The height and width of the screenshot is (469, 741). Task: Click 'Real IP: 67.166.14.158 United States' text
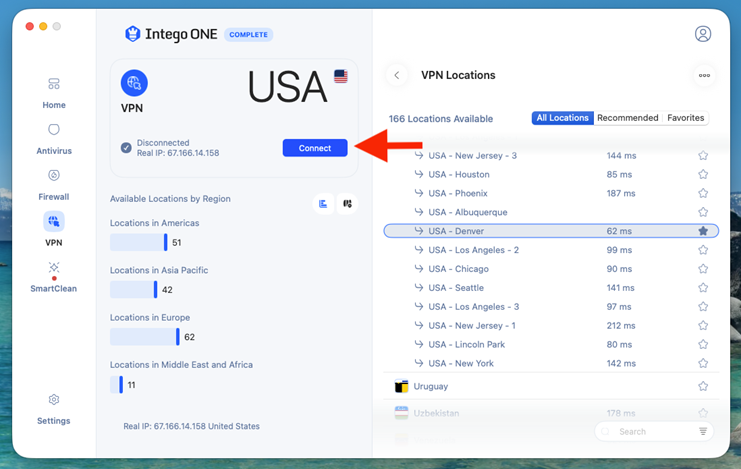coord(191,426)
